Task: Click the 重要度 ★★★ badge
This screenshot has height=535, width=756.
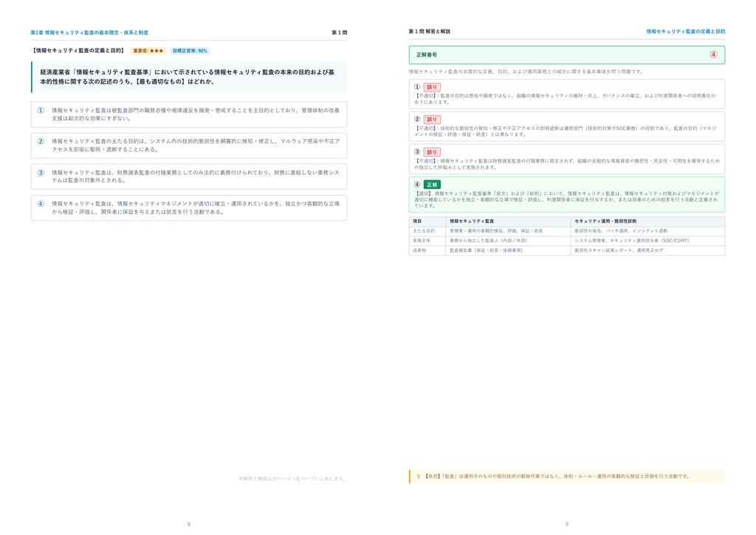Action: point(148,51)
